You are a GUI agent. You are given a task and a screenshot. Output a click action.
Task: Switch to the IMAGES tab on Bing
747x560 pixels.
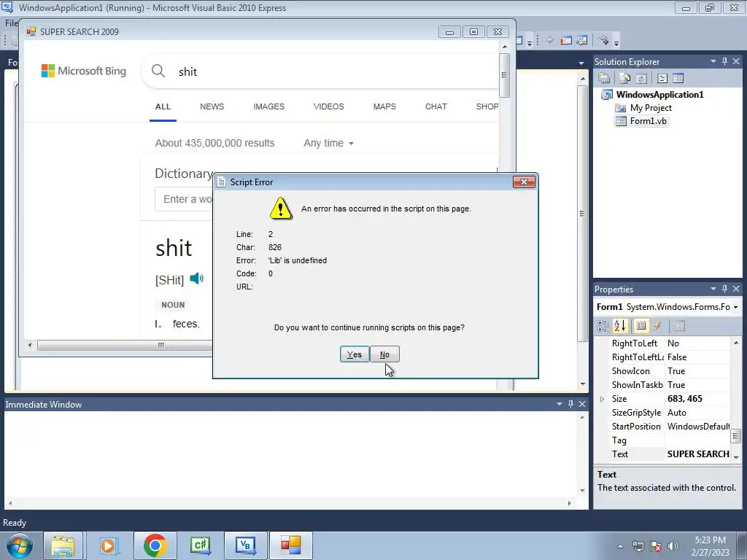tap(268, 106)
